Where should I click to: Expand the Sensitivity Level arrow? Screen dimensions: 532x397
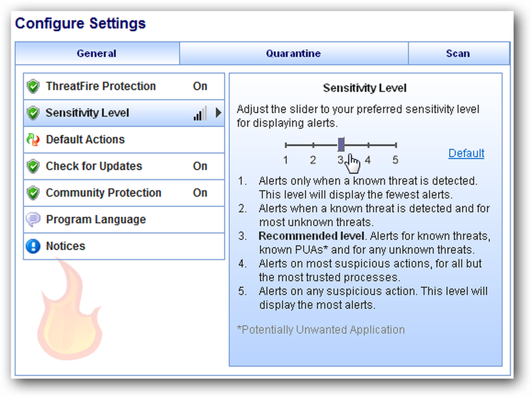(219, 113)
